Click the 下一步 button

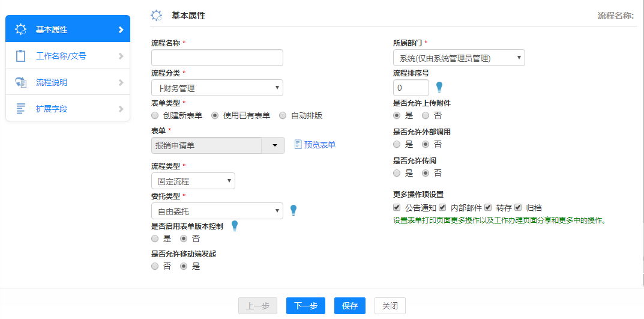[305, 306]
